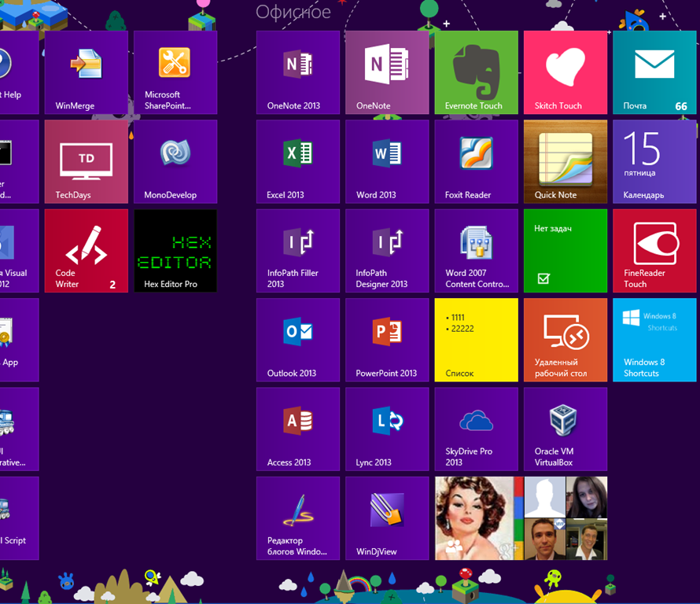
Task: Launch WinMerge application
Action: 87,72
